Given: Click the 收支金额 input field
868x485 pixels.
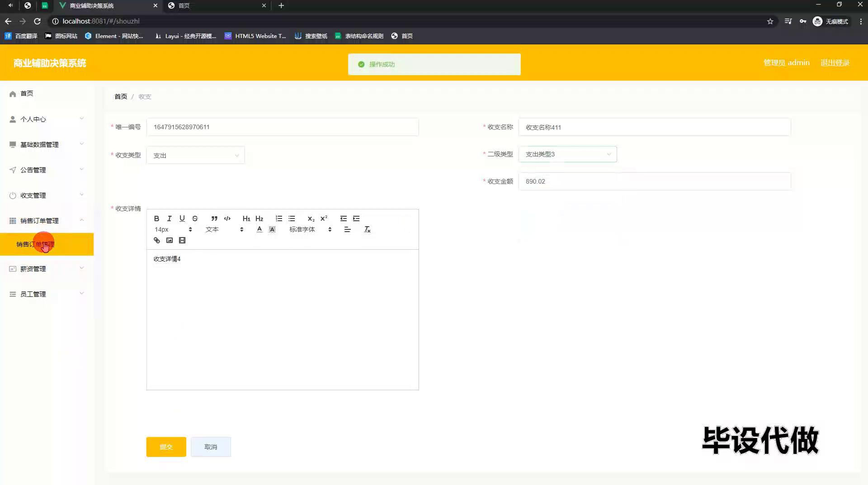Looking at the screenshot, I should click(x=654, y=181).
